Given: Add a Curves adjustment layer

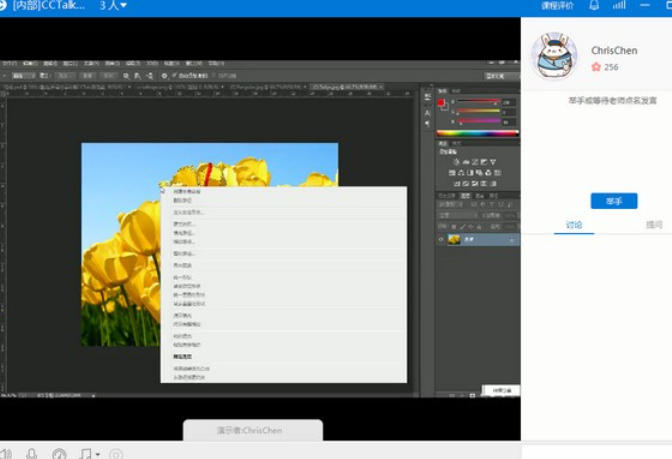Looking at the screenshot, I should tap(475, 162).
